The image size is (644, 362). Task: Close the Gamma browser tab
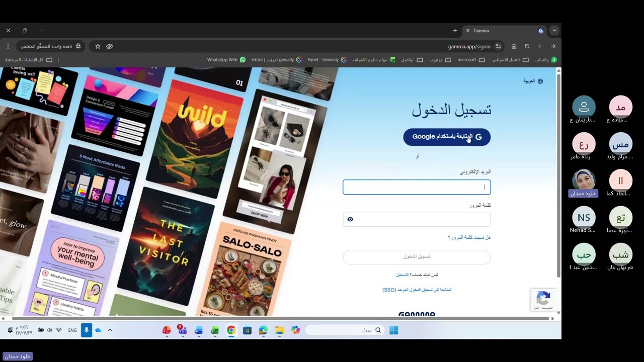468,31
